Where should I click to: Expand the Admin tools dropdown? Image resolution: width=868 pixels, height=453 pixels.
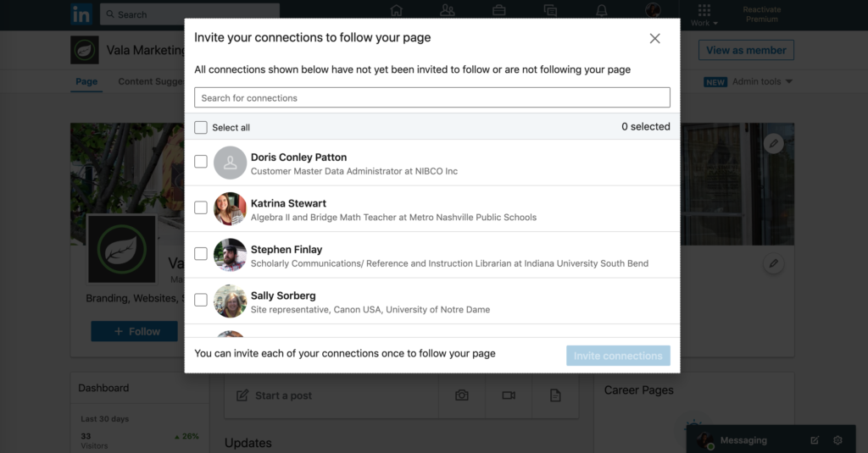762,81
